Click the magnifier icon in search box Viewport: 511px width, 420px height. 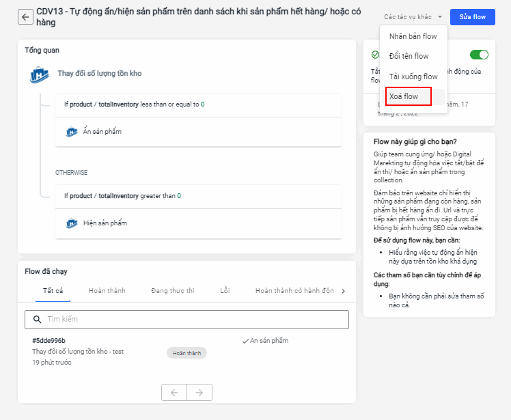[x=36, y=320]
